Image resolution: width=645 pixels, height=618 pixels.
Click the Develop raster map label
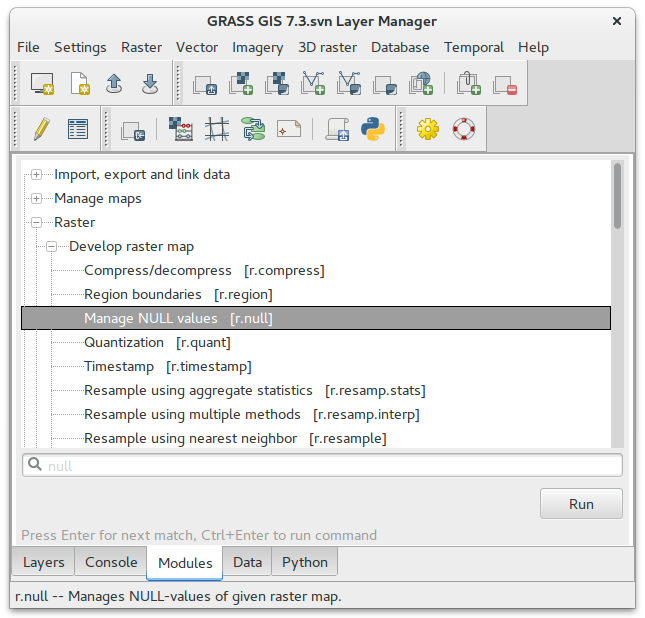(x=132, y=246)
